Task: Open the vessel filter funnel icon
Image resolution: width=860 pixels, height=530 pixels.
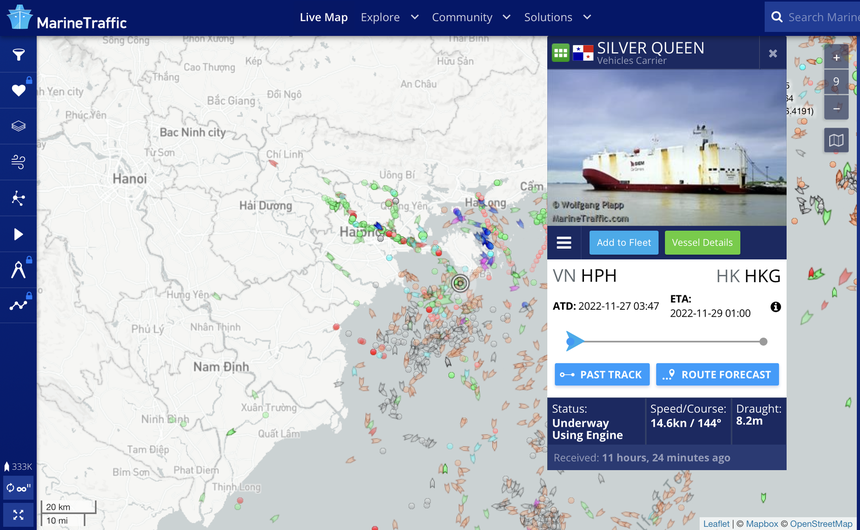Action: 18,55
